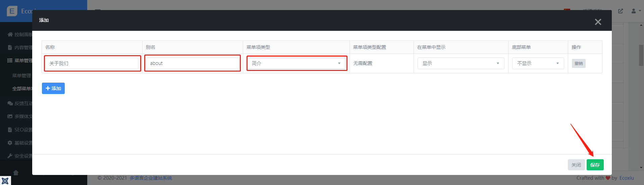This screenshot has height=185, width=644.
Task: Click the Ecoxiu logo icon
Action: tap(12, 11)
